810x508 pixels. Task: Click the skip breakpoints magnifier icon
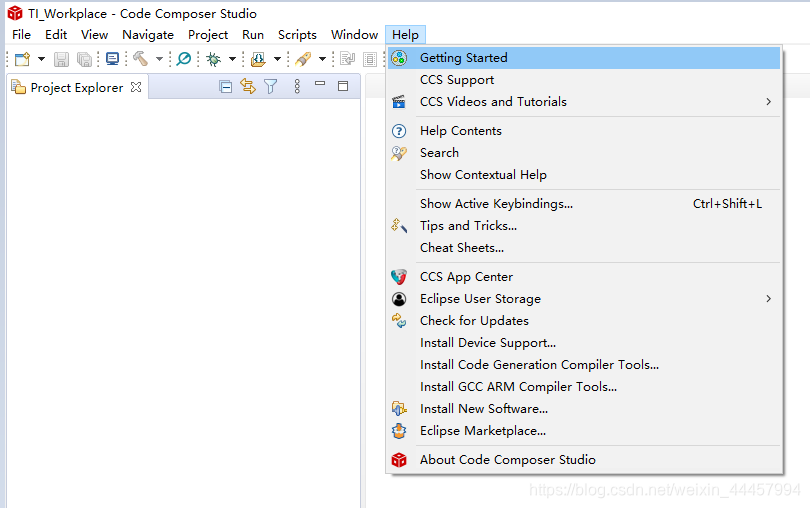(183, 59)
